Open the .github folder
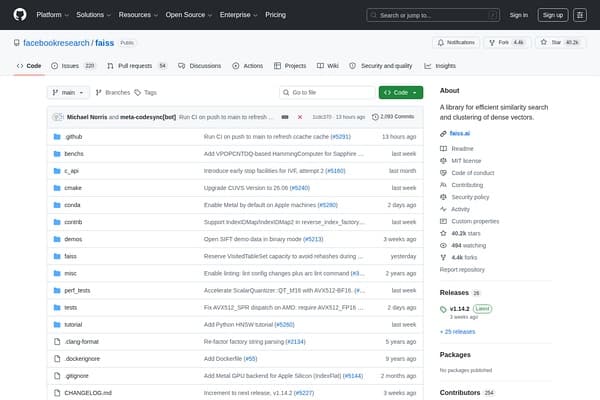 (73, 137)
